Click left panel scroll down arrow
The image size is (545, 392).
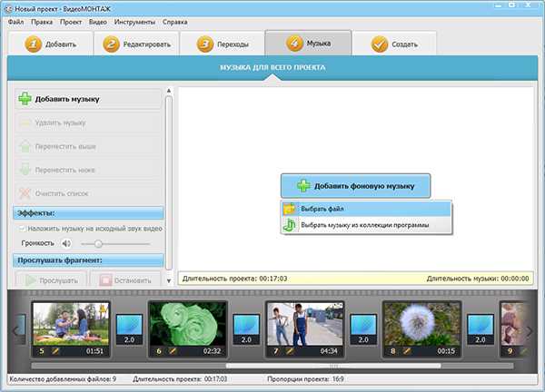click(169, 281)
